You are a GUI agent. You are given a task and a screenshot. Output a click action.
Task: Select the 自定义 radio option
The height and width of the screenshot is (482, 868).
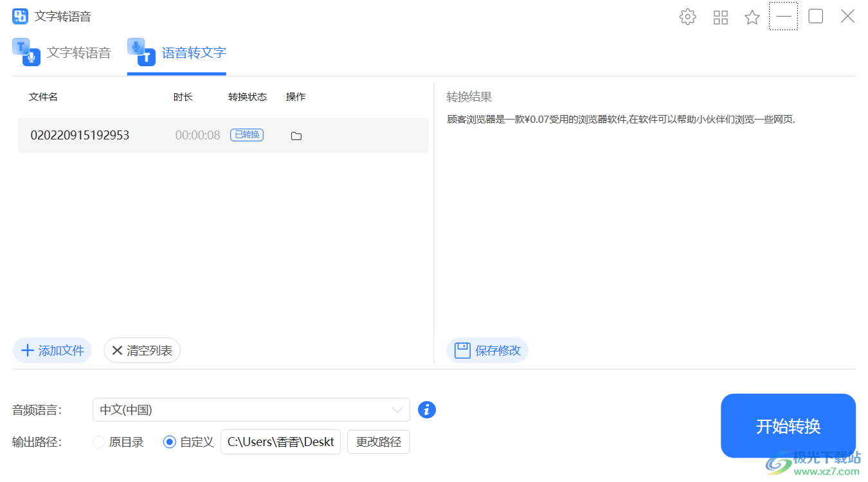point(188,442)
